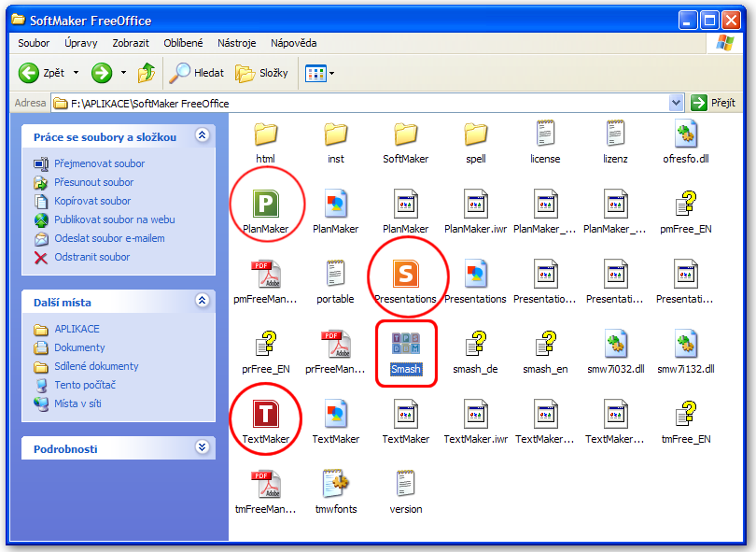This screenshot has width=756, height=552.
Task: Open the Oblíbené menu
Action: (x=183, y=43)
